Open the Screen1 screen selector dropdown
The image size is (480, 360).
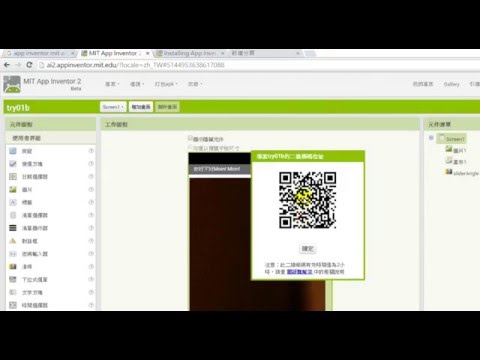pos(113,107)
